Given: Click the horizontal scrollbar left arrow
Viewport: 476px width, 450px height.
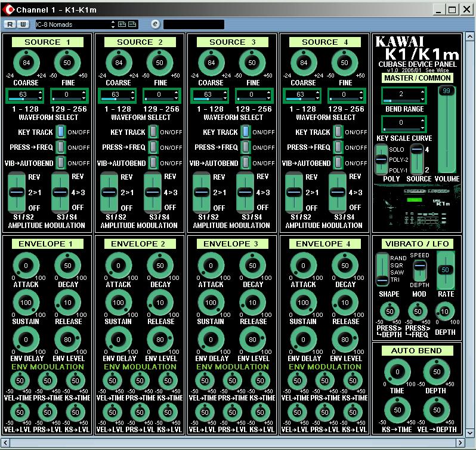Looking at the screenshot, I should pos(5,442).
